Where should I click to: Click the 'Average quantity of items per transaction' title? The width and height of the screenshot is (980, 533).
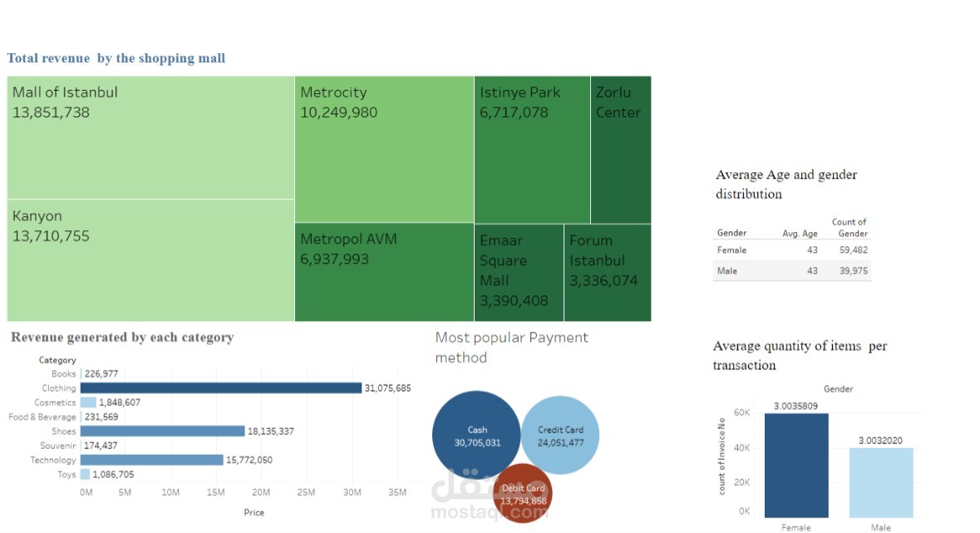click(x=800, y=355)
